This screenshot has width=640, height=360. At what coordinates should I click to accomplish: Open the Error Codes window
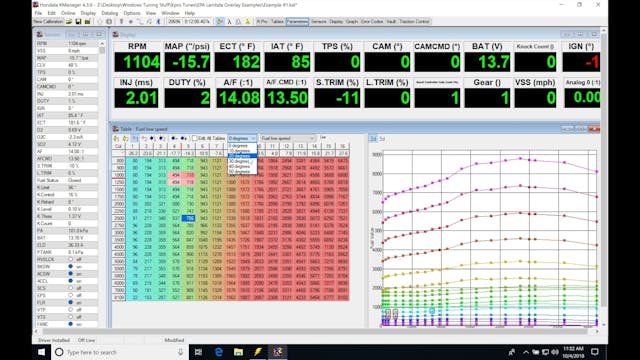372,22
